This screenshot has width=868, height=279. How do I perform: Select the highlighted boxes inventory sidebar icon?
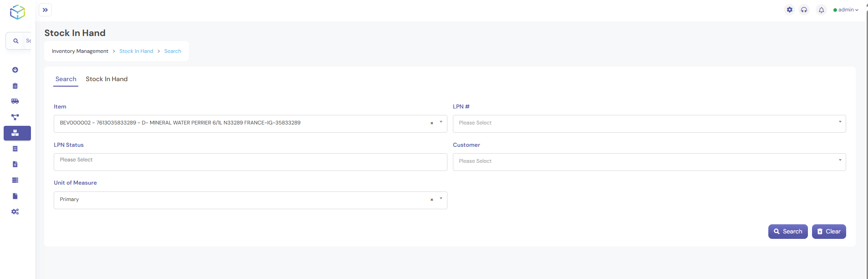(x=15, y=133)
